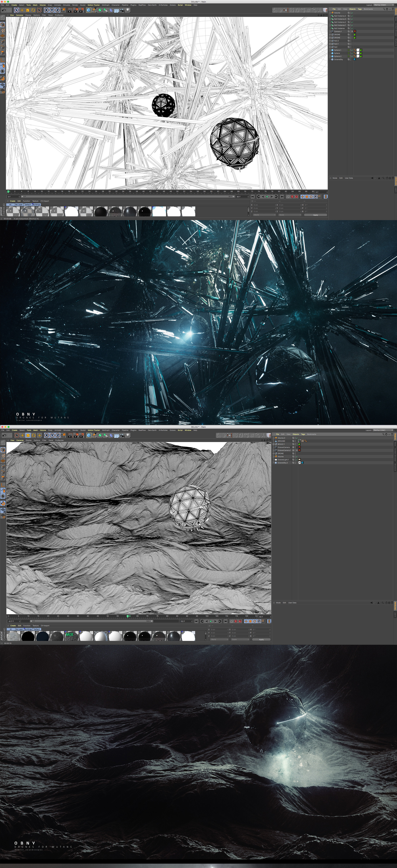Image resolution: width=397 pixels, height=868 pixels.
Task: Click the Undo arrow in 04.c4d toolbar
Action: point(4,10)
